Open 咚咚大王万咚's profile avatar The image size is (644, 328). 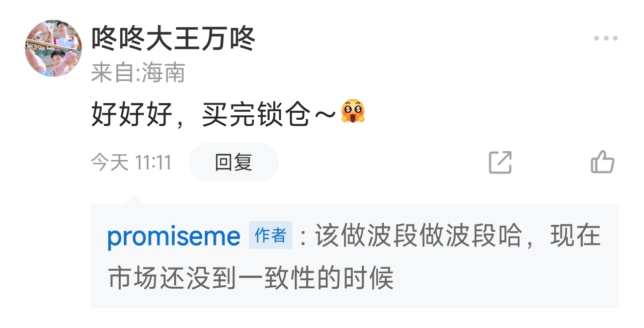click(53, 48)
